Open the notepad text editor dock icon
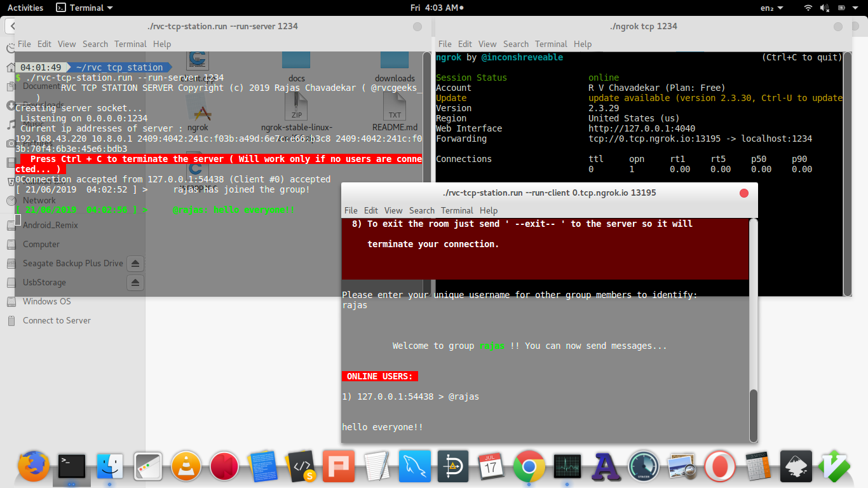 (376, 466)
